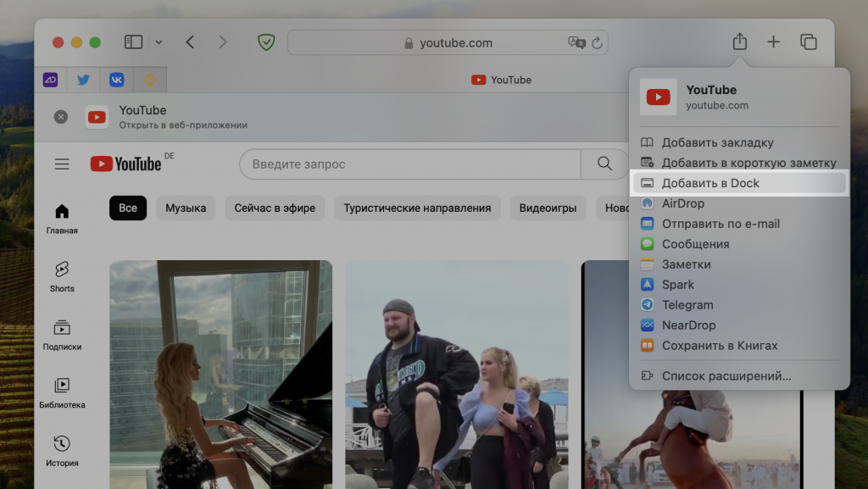The image size is (868, 489).
Task: Open Shorts in YouTube sidebar
Action: [x=62, y=277]
